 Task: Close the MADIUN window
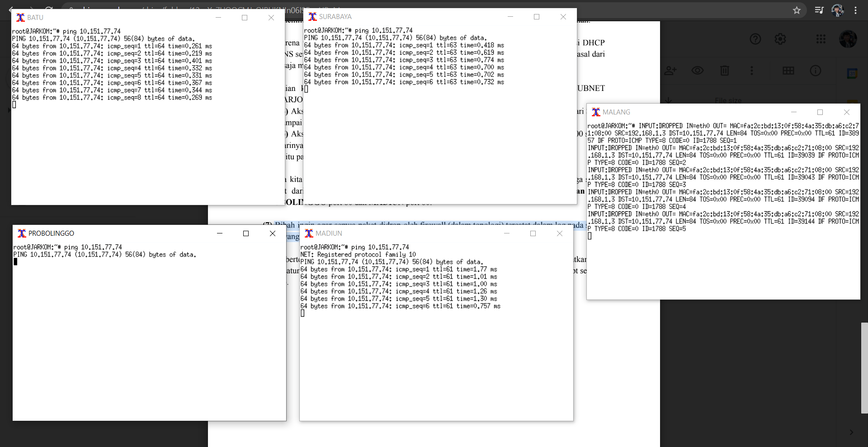pos(560,233)
